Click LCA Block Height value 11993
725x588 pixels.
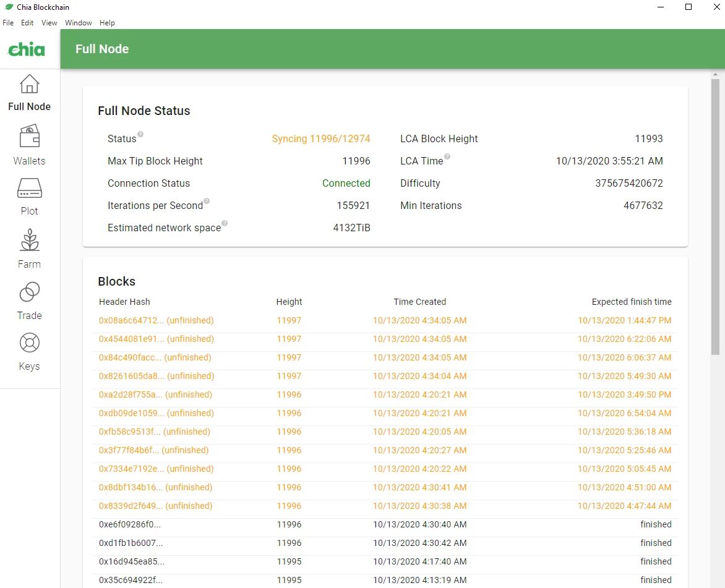[x=649, y=138]
